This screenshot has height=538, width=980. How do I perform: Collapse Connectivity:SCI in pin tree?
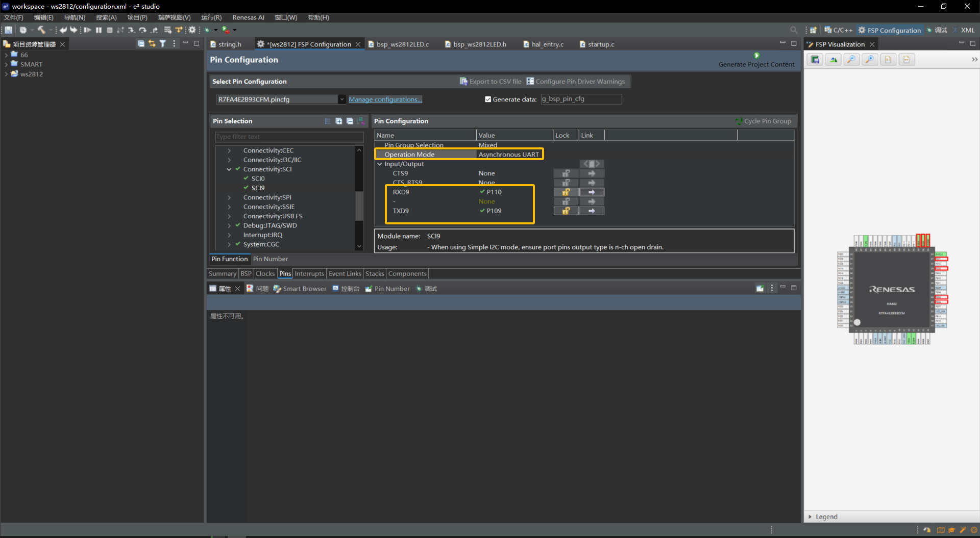pos(229,169)
